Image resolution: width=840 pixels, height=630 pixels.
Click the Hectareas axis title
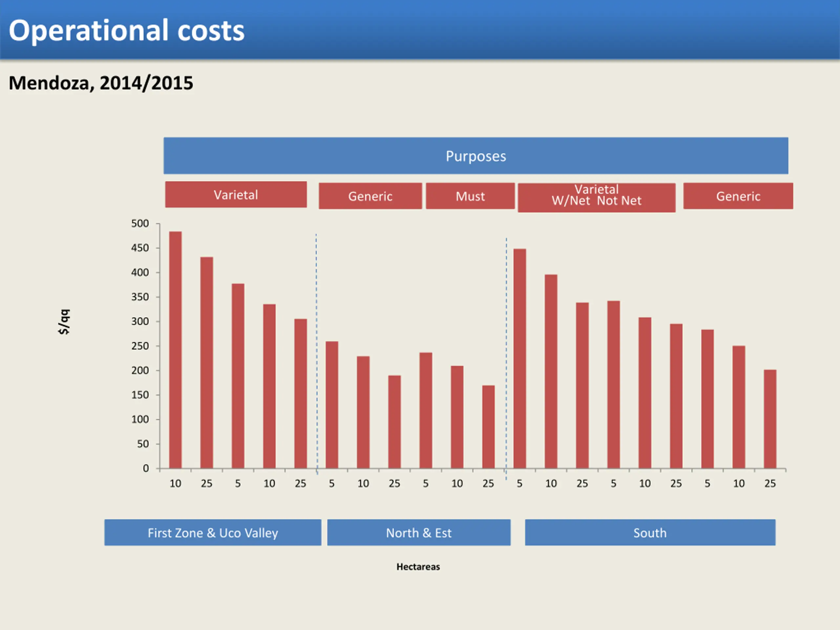pos(418,567)
